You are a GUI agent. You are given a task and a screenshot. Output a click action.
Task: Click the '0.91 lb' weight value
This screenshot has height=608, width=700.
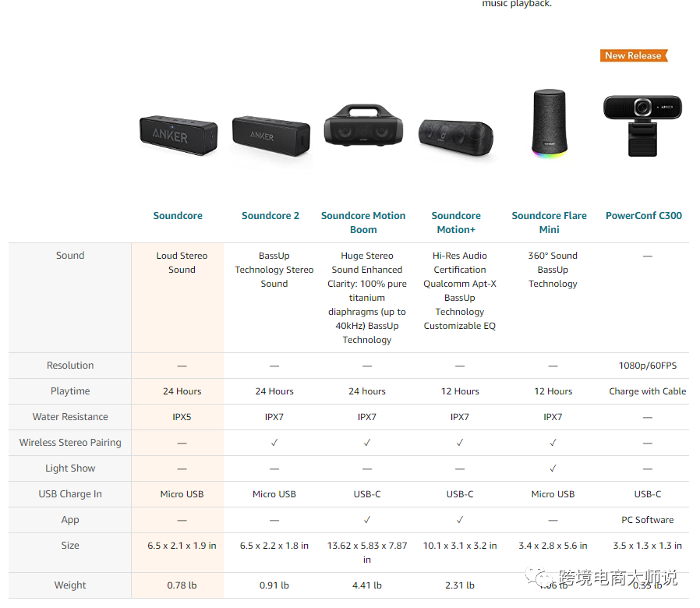click(274, 585)
